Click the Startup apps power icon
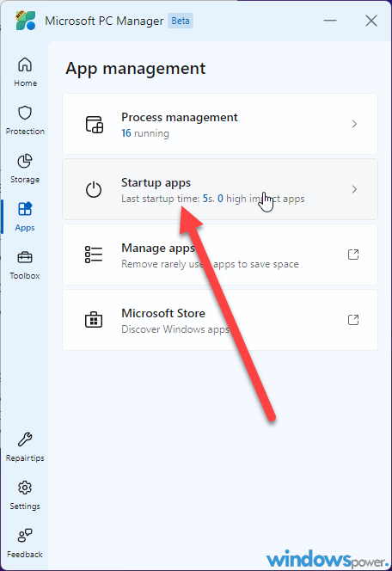392x571 pixels. point(94,189)
